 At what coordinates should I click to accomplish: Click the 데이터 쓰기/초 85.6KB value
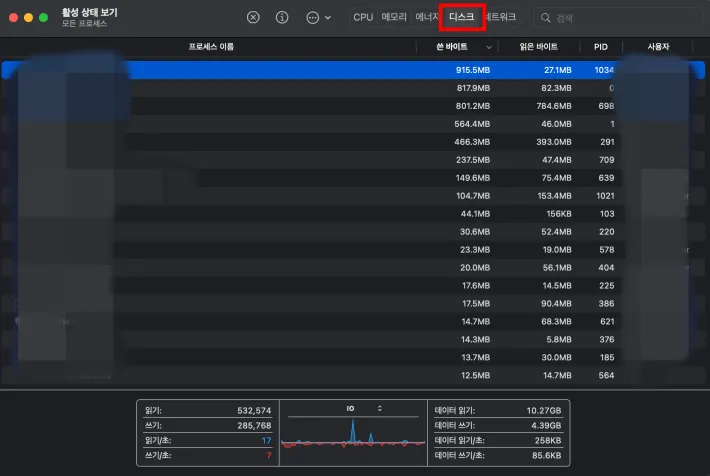pyautogui.click(x=547, y=455)
